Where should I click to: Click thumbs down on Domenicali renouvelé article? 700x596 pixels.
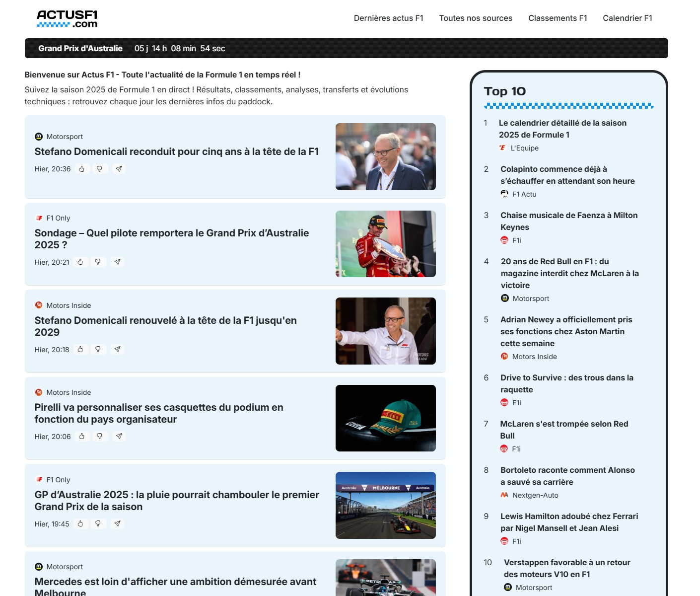point(98,349)
